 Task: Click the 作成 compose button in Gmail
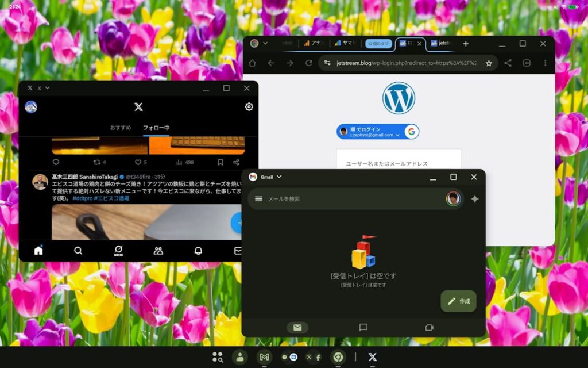click(458, 301)
